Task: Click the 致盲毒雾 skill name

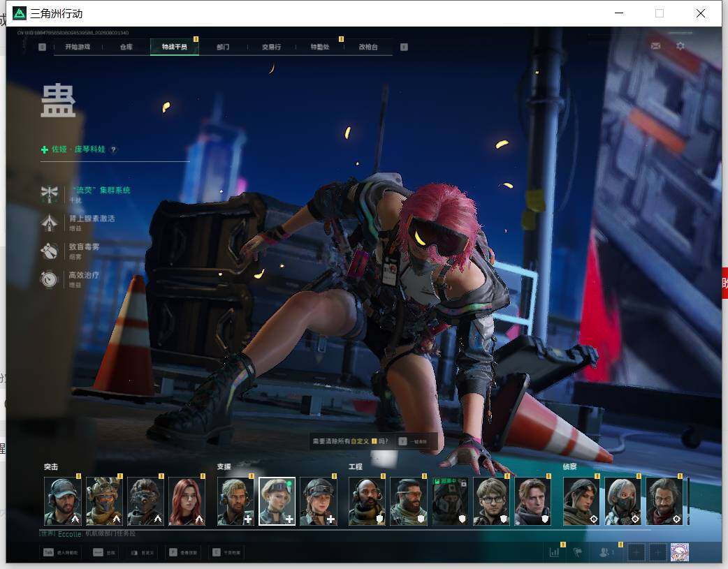Action: [84, 246]
